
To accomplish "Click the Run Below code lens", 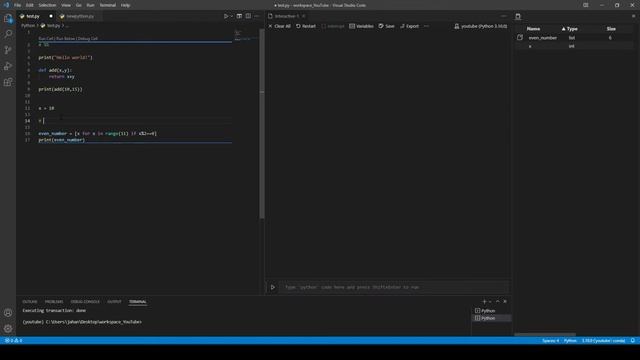I will (x=66, y=38).
